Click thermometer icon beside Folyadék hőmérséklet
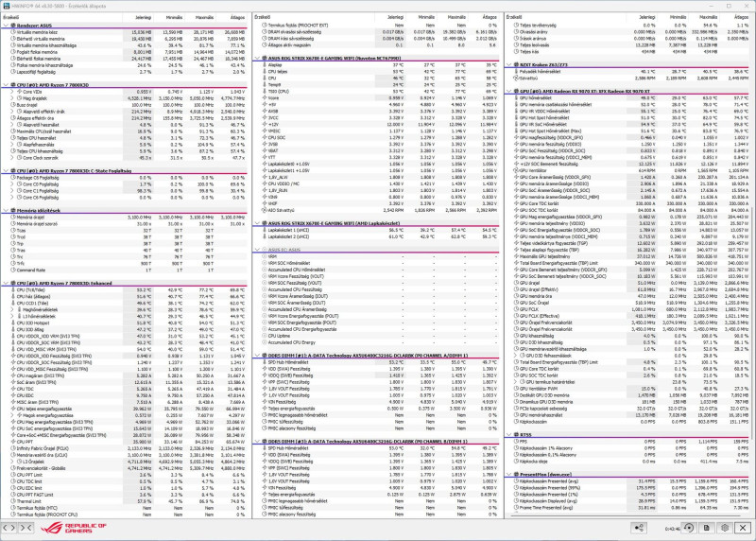 (x=516, y=72)
